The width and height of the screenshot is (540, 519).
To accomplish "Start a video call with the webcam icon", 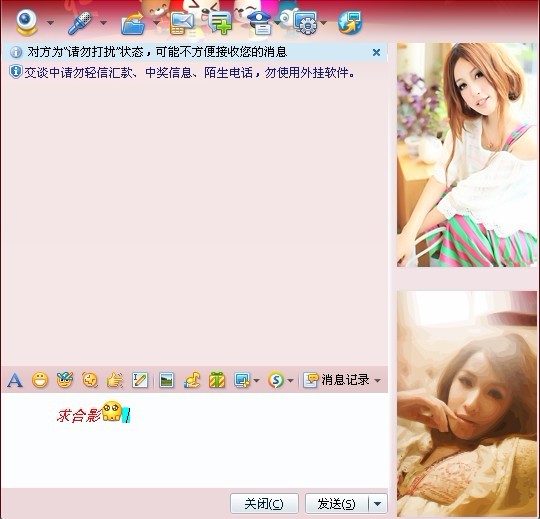I will coord(27,22).
